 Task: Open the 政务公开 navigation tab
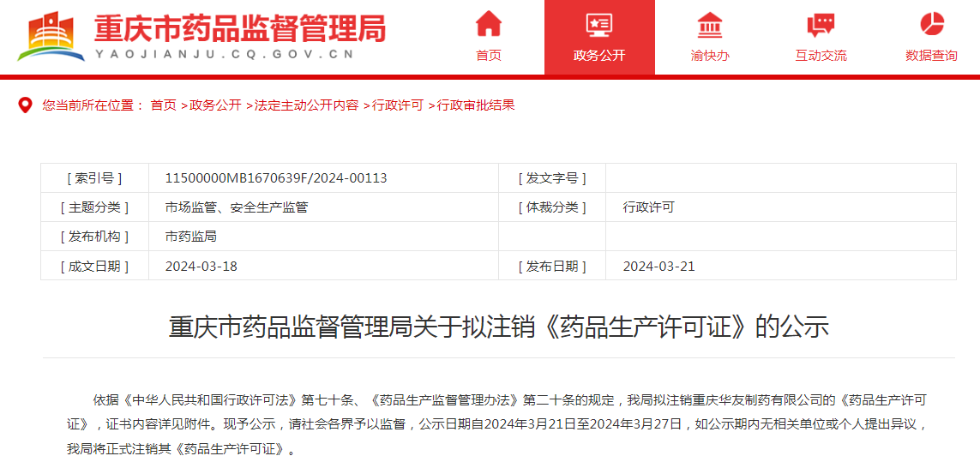click(x=599, y=38)
